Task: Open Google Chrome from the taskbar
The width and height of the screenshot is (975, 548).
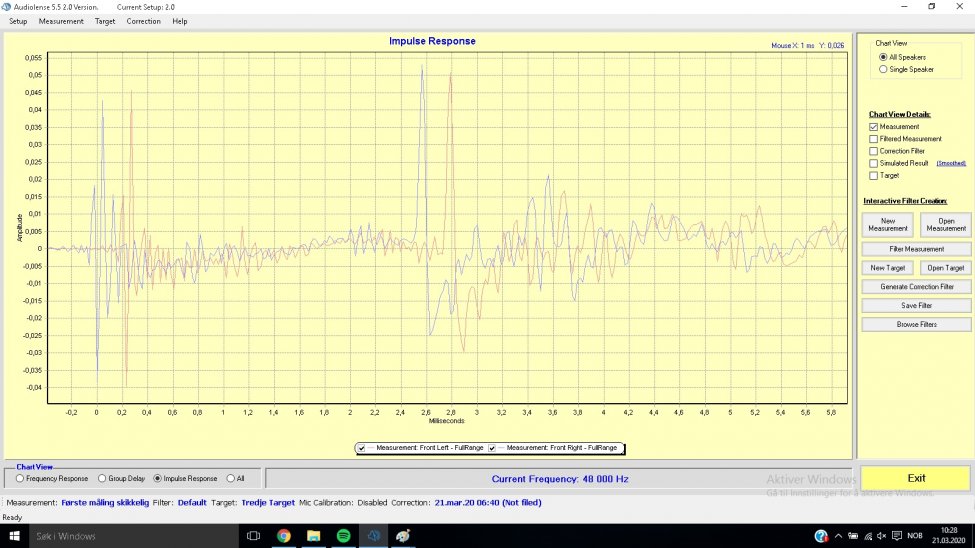Action: [x=283, y=536]
